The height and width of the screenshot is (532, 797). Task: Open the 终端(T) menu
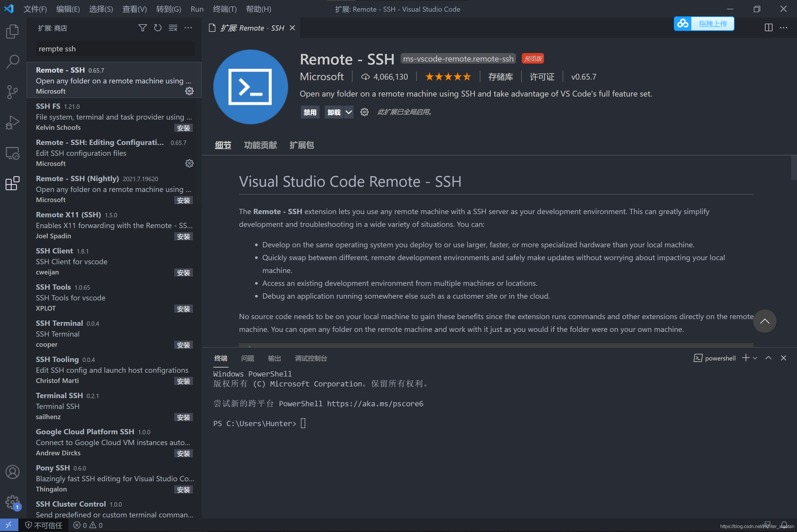pyautogui.click(x=225, y=9)
